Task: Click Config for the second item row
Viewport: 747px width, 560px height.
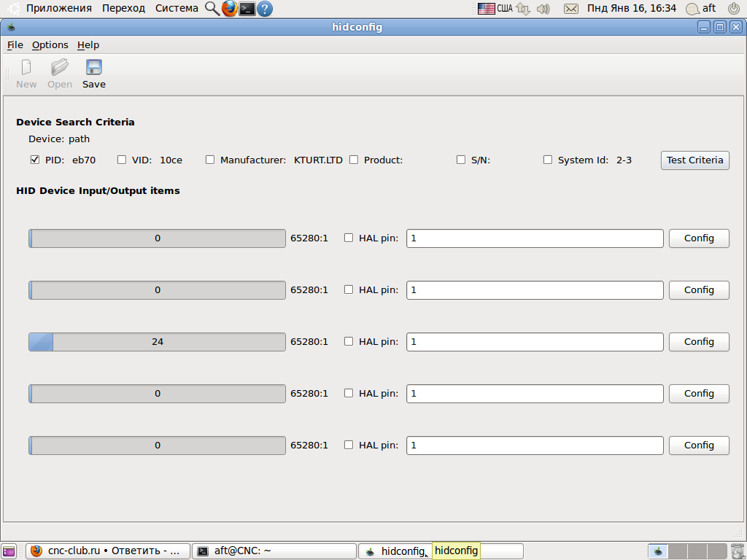Action: click(699, 290)
